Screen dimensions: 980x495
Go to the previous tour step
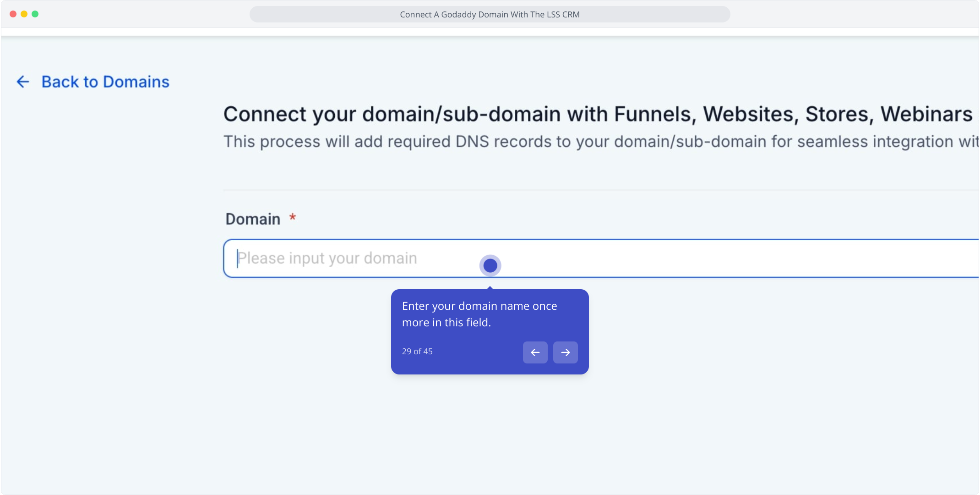click(535, 352)
